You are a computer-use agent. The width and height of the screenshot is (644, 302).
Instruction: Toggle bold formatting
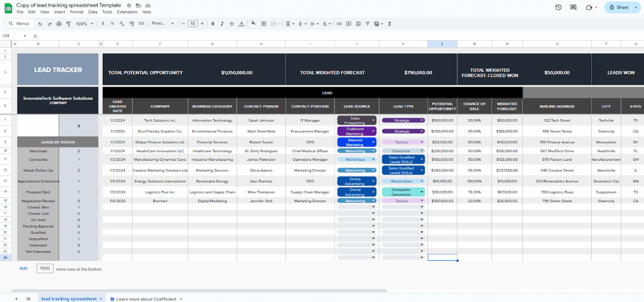click(x=213, y=23)
